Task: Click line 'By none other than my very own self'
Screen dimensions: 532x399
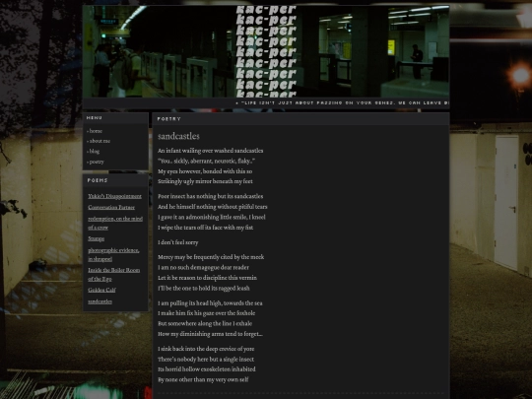Action: click(x=203, y=379)
